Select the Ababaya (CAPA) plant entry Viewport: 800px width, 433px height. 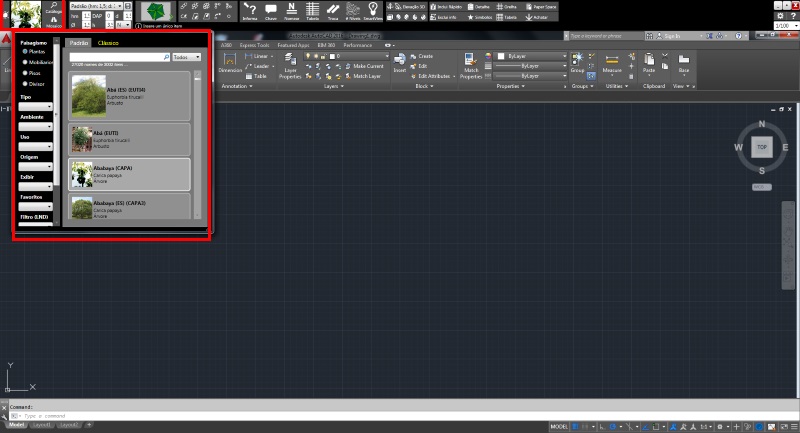point(129,174)
